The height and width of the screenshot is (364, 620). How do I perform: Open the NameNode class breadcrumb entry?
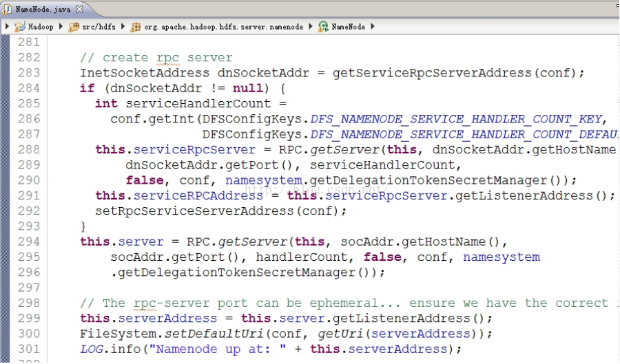pyautogui.click(x=348, y=27)
